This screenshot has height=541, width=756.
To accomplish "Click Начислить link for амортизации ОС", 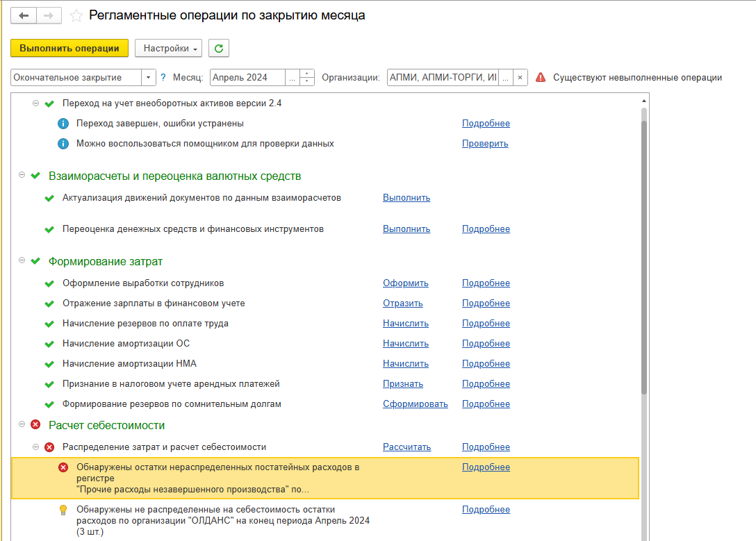I will pos(405,343).
